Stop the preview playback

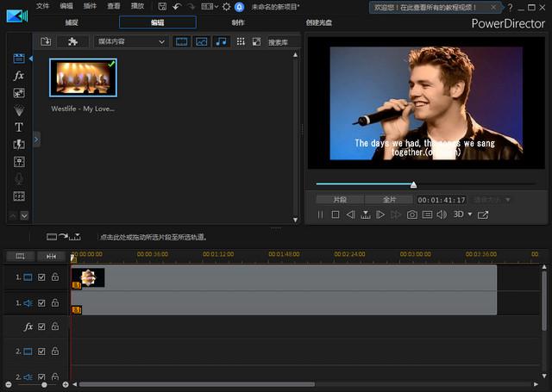[336, 215]
